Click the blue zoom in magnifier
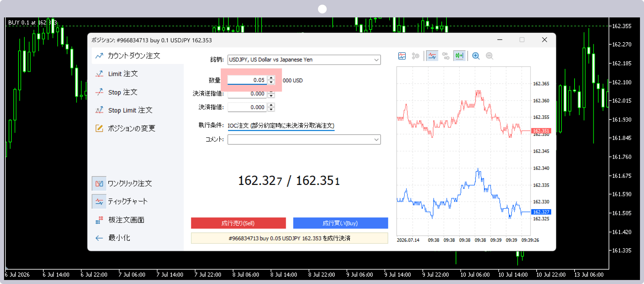Screen dimensions: 644x284 (476, 56)
